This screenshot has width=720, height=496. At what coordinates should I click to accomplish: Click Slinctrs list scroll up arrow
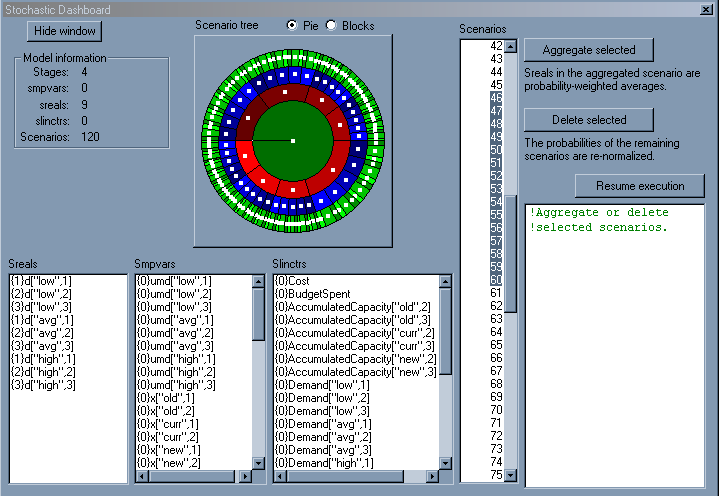point(445,281)
